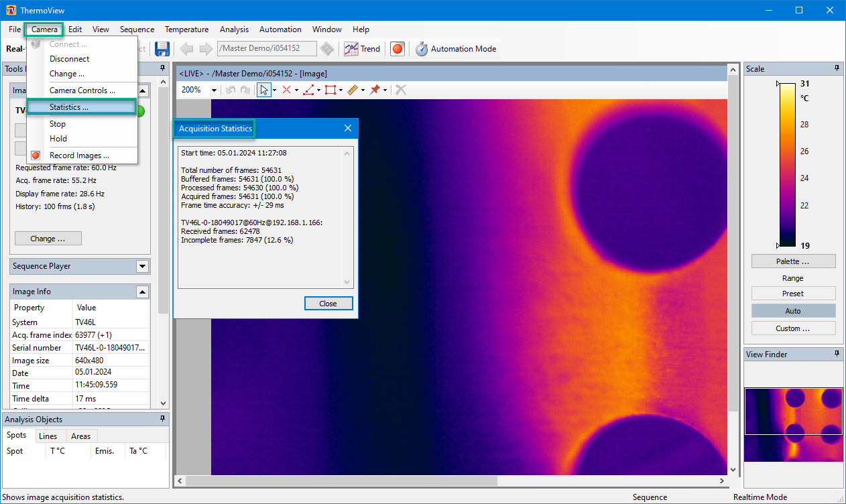Open dropdown arrow next to ruler tool
The width and height of the screenshot is (846, 504).
[x=363, y=90]
